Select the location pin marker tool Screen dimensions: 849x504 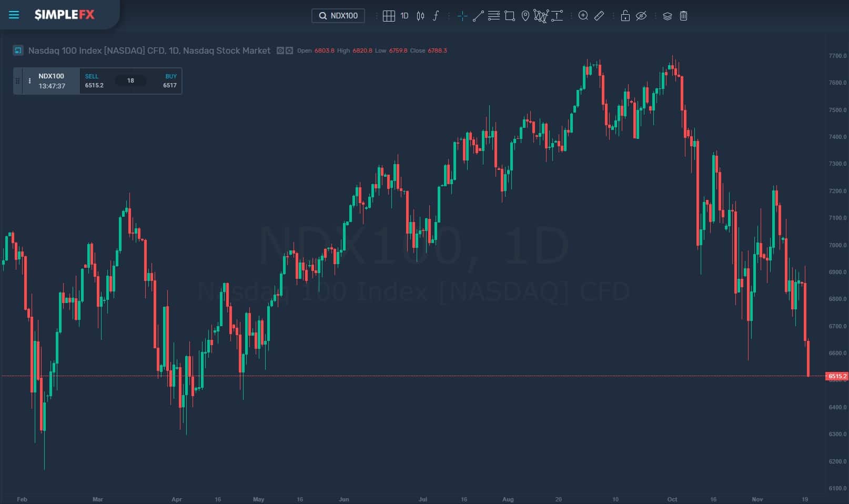pos(525,16)
